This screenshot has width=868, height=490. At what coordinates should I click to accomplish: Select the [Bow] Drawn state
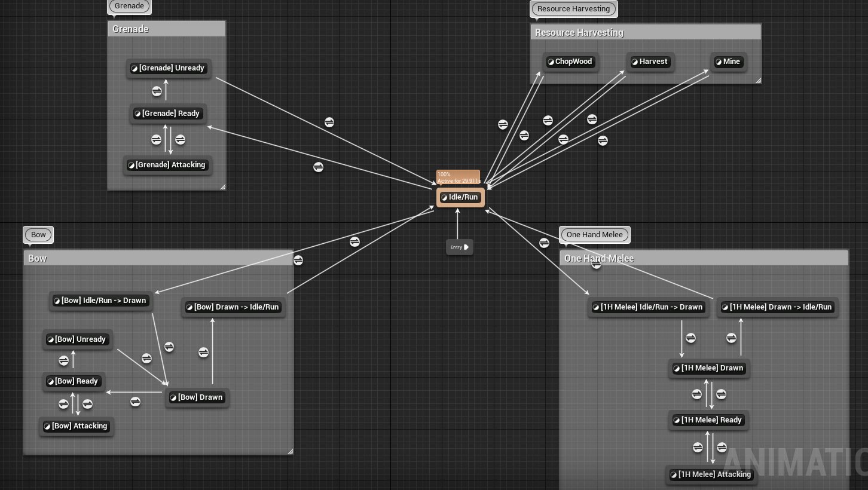click(x=197, y=397)
